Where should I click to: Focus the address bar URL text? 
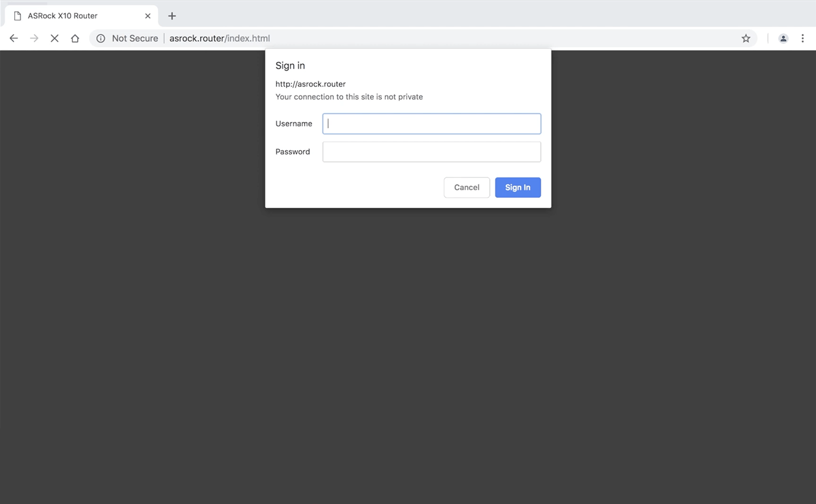click(x=219, y=38)
